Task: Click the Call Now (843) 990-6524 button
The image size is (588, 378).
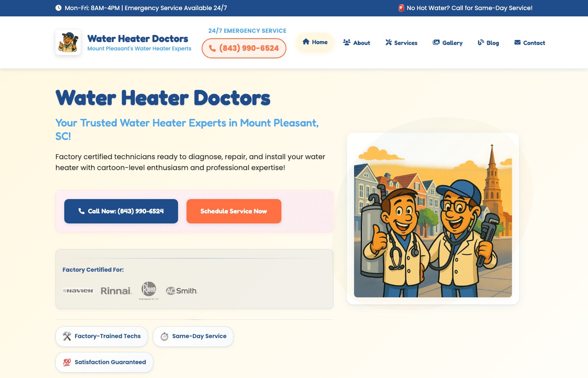Action: pos(121,211)
